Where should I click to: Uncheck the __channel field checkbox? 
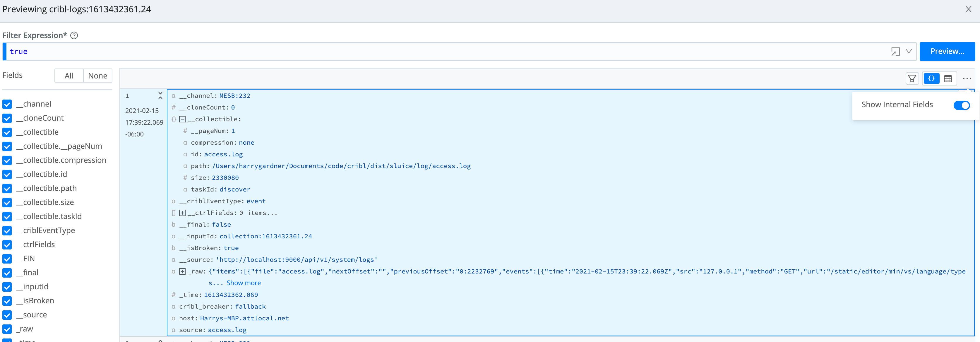click(x=7, y=104)
